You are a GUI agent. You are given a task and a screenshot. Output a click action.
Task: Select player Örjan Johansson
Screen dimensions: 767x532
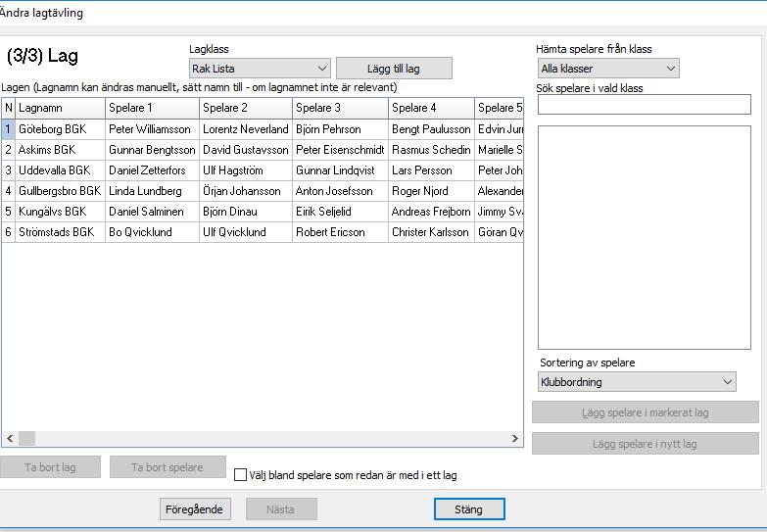pyautogui.click(x=246, y=191)
